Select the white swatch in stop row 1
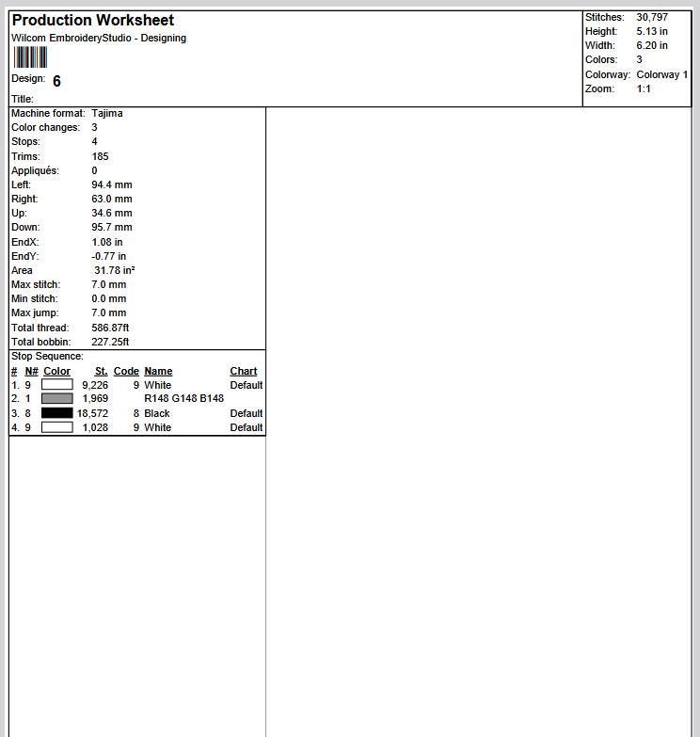Screen dimensions: 700x737 [57, 384]
